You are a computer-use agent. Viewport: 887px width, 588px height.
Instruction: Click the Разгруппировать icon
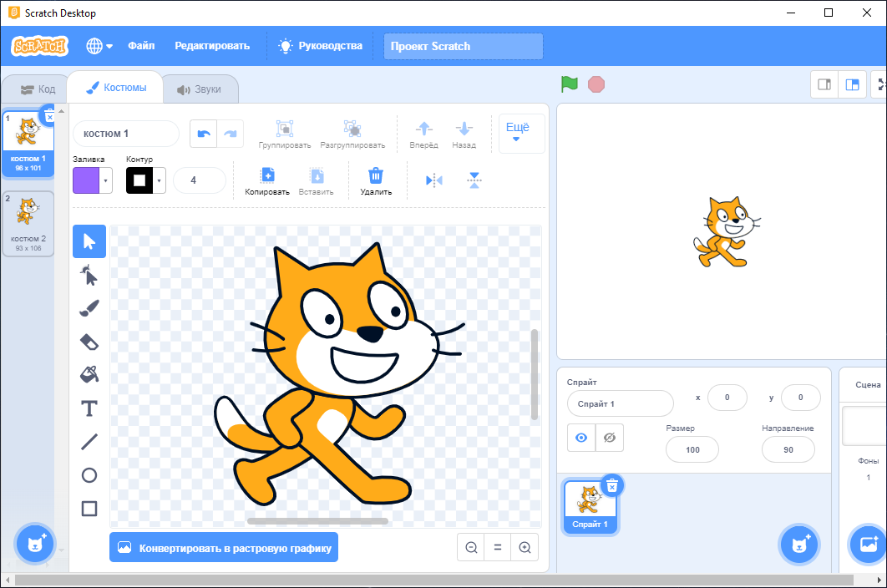click(352, 129)
